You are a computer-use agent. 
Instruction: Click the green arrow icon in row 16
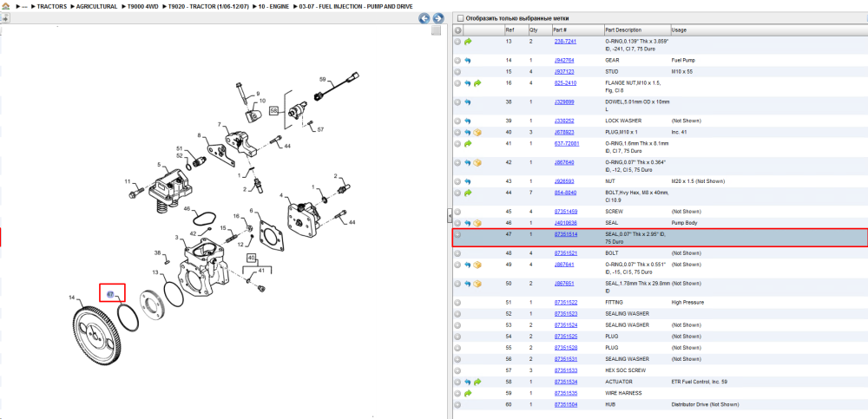point(477,83)
